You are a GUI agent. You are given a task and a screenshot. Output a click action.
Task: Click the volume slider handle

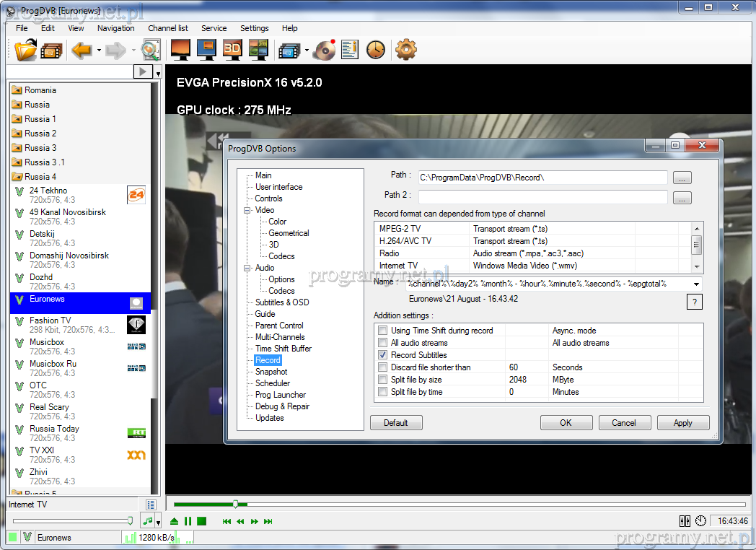[131, 520]
